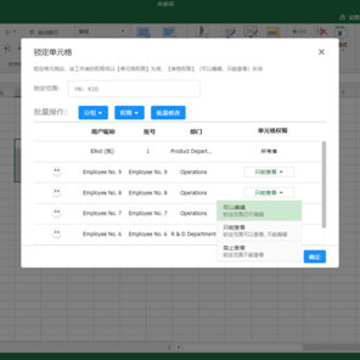
Task: Select the Elliot (我) nickname cell
Action: (102, 151)
